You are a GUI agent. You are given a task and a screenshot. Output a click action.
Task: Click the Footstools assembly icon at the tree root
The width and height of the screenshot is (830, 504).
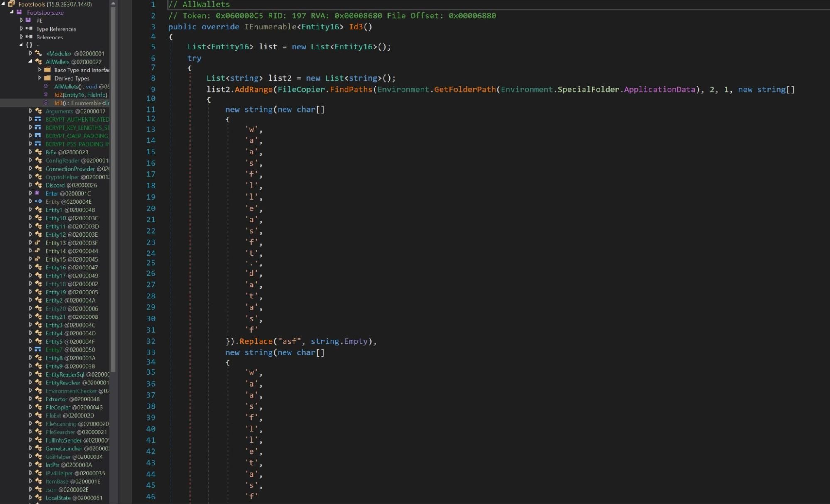tap(11, 4)
